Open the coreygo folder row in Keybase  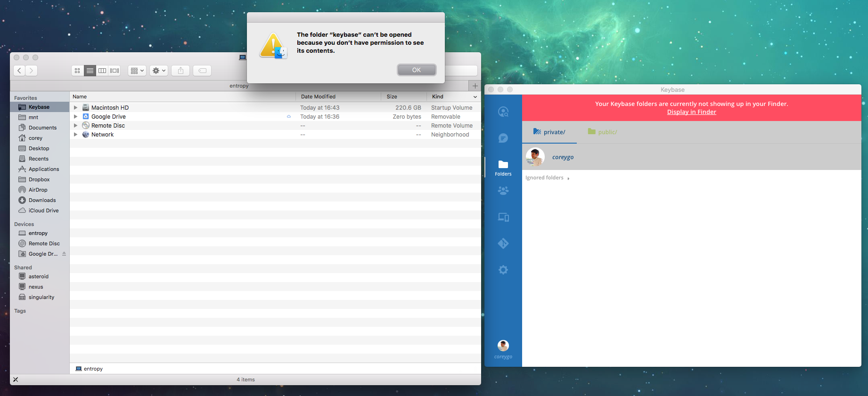click(x=692, y=157)
